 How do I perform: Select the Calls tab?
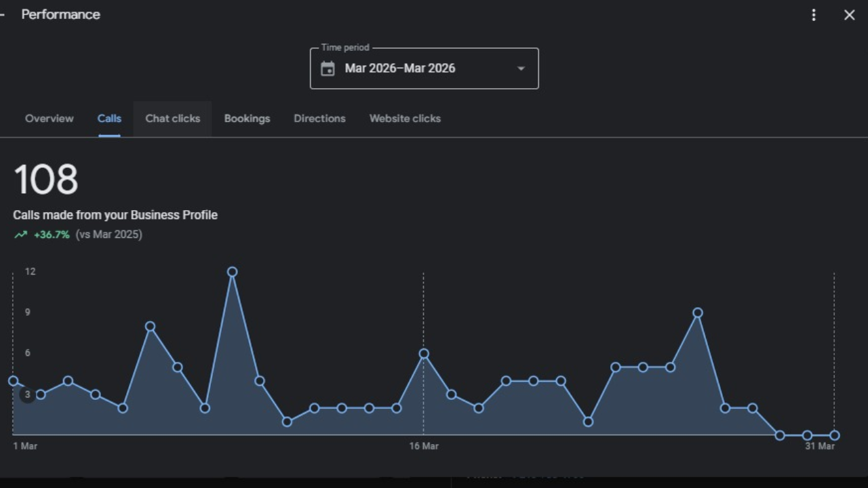(x=109, y=119)
